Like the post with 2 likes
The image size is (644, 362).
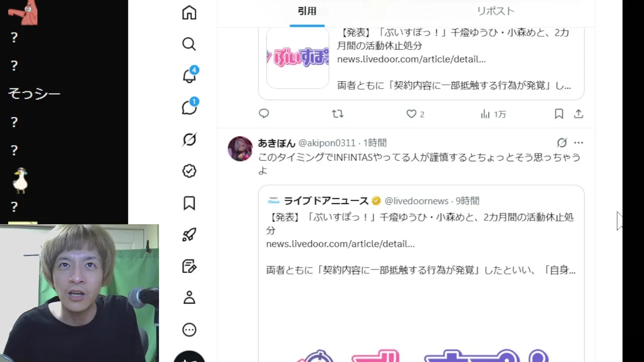pos(415,114)
